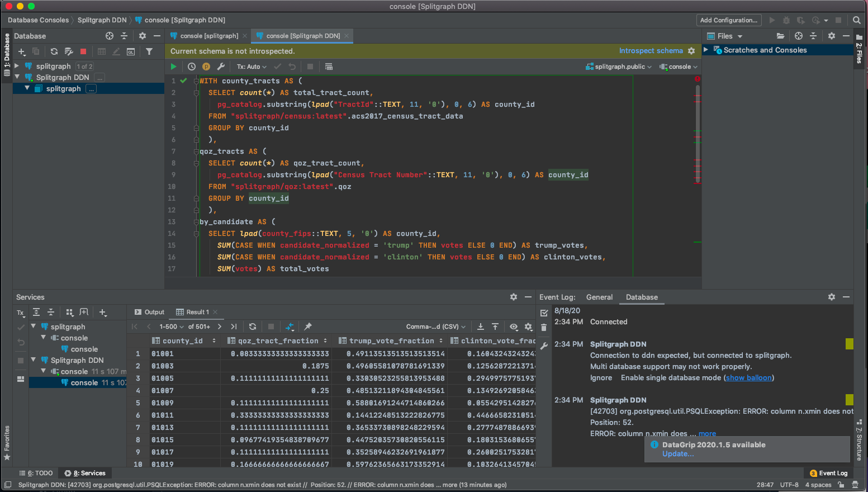
Task: Toggle Favorites tool window stripe
Action: click(x=7, y=443)
